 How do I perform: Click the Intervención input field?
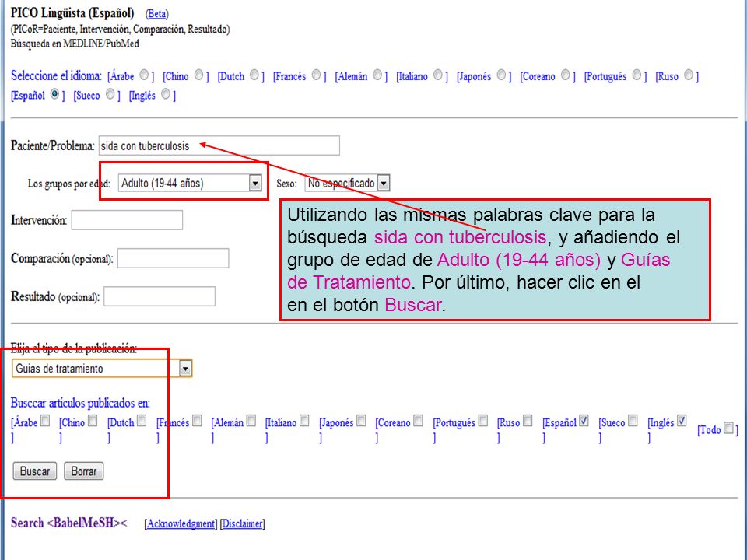(x=127, y=220)
